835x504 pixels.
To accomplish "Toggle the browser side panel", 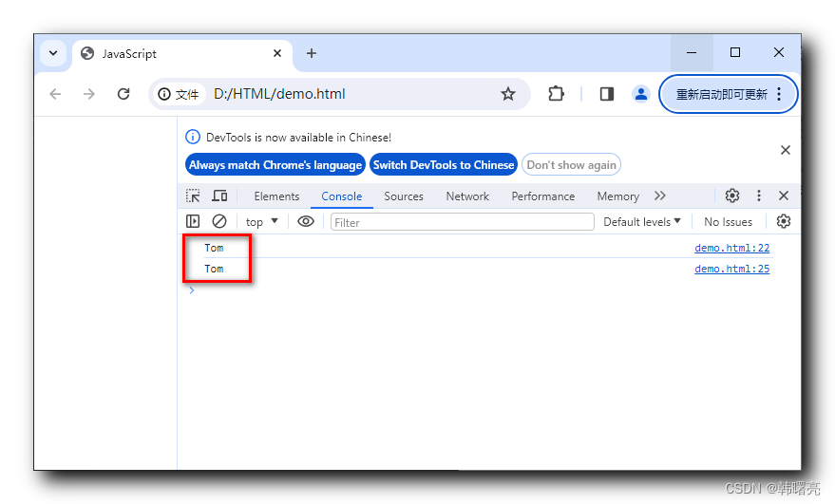I will 607,94.
